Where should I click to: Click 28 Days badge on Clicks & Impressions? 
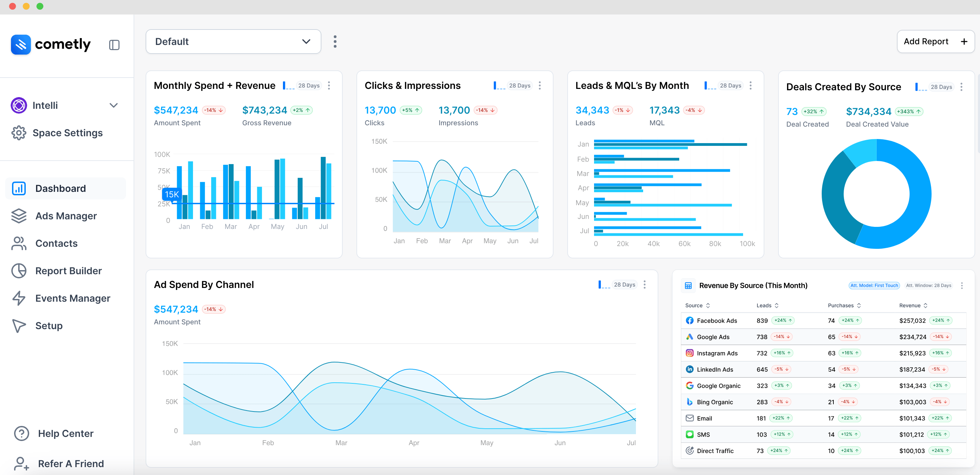coord(520,85)
